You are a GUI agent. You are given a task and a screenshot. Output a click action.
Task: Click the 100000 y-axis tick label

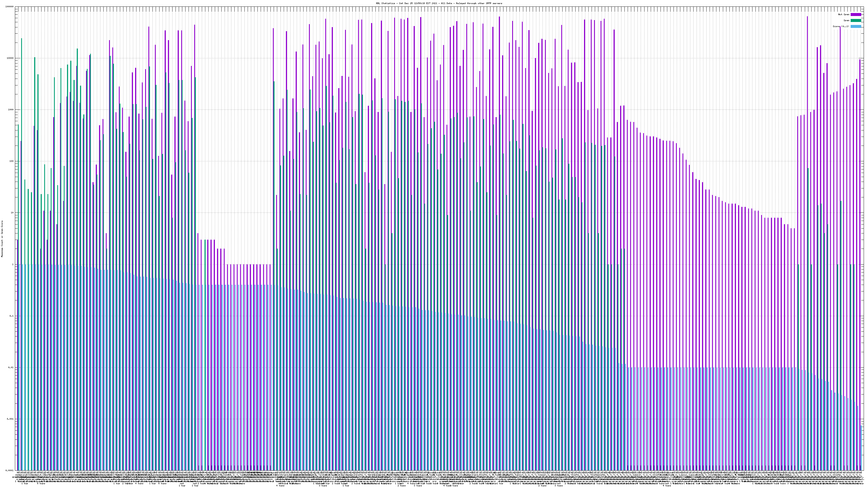(x=10, y=7)
